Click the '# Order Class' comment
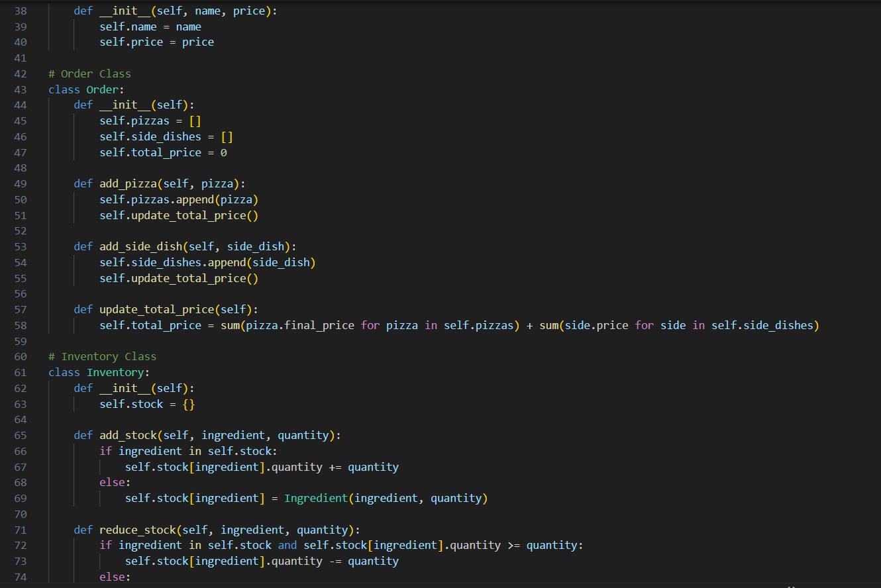This screenshot has height=588, width=881. [x=89, y=73]
